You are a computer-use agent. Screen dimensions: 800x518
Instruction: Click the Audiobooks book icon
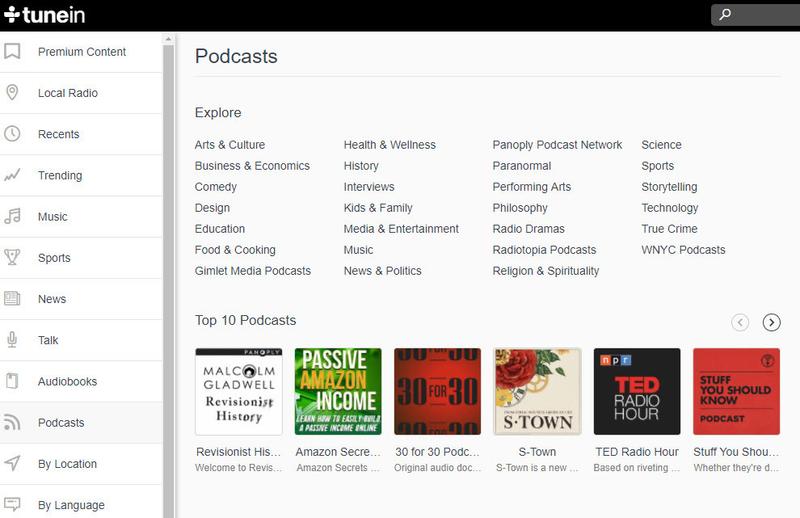coord(12,381)
